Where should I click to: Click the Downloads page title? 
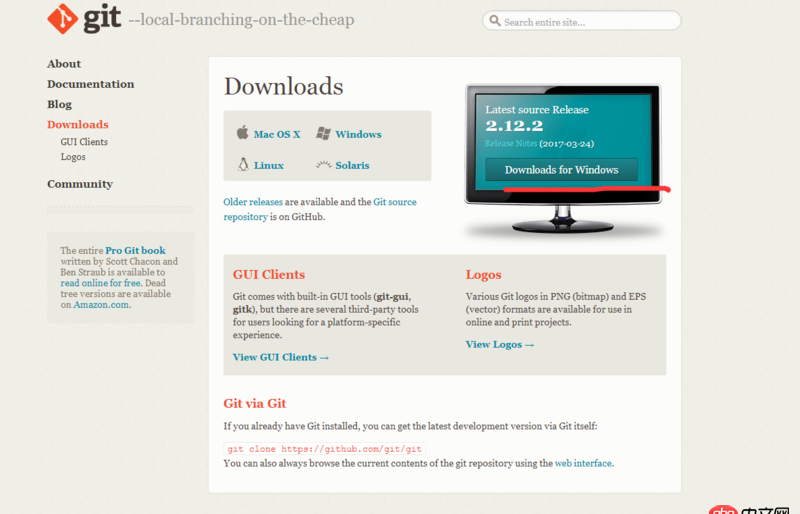[x=284, y=86]
